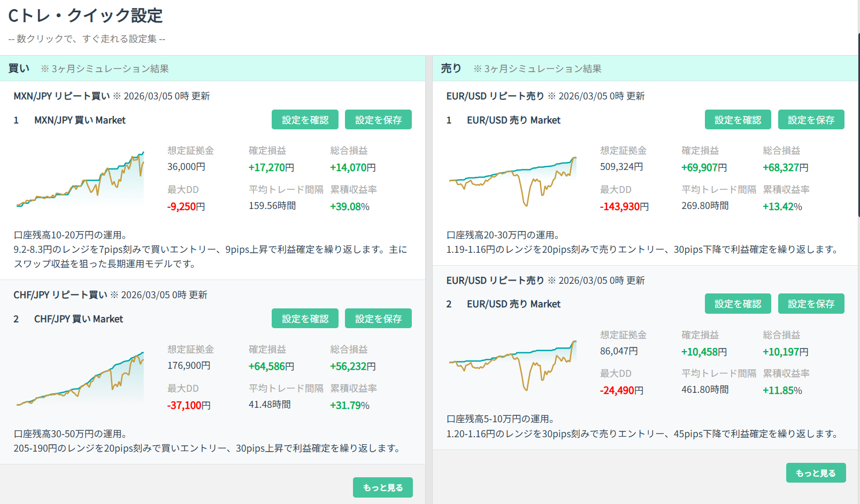
Task: Open 設定を確認 for EUR/USD 売り number 1
Action: (x=738, y=120)
